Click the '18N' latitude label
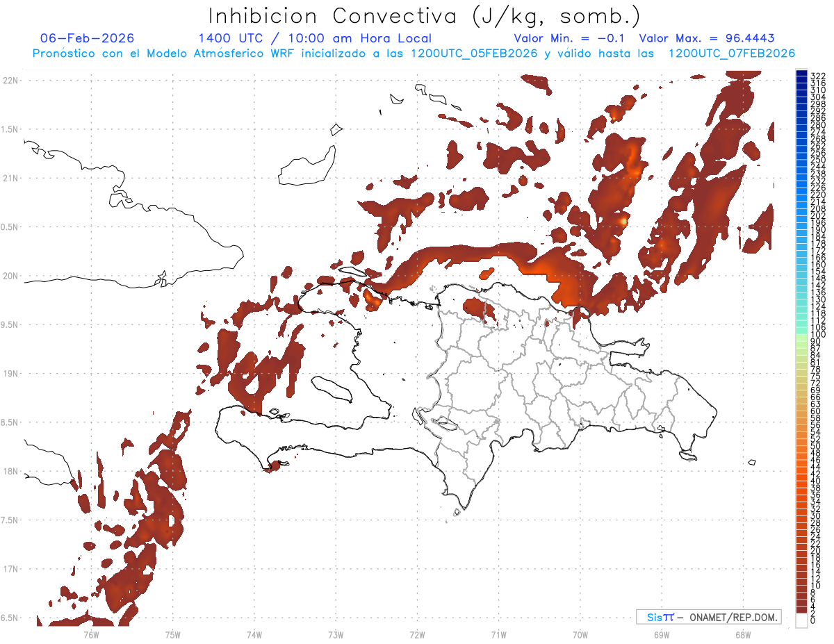Viewport: 834px width, 644px height. 10,471
